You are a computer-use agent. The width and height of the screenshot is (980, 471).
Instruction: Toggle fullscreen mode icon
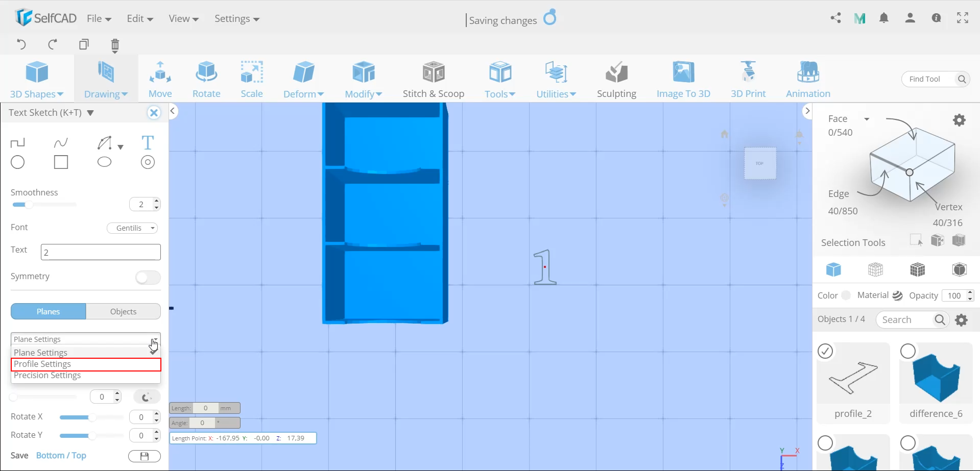coord(963,18)
